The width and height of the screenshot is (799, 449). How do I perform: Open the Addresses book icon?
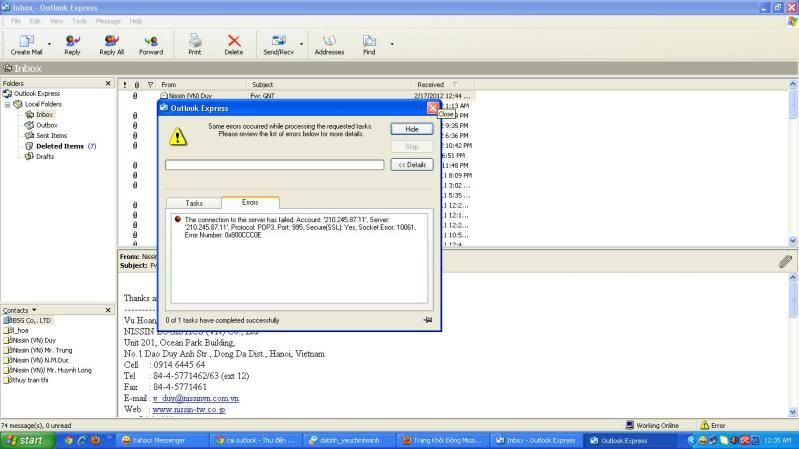pyautogui.click(x=329, y=44)
